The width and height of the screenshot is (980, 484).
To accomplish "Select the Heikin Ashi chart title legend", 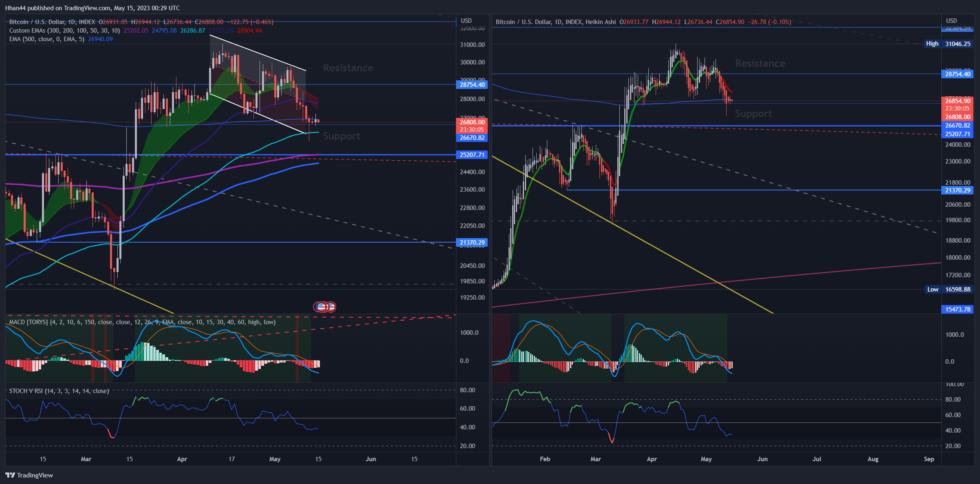I will pos(556,22).
